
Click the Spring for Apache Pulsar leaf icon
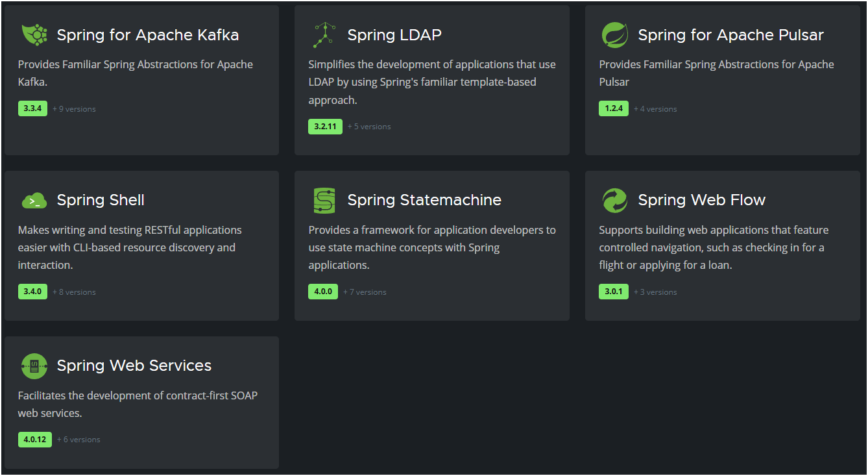tap(615, 35)
